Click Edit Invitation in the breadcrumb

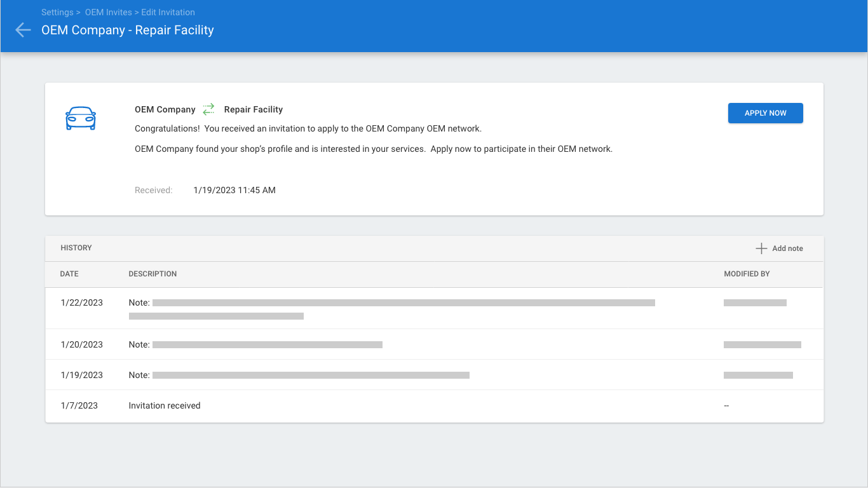click(168, 12)
